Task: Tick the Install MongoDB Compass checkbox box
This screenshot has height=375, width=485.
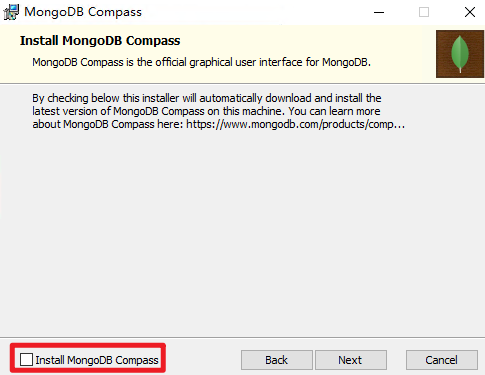Action: (26, 360)
